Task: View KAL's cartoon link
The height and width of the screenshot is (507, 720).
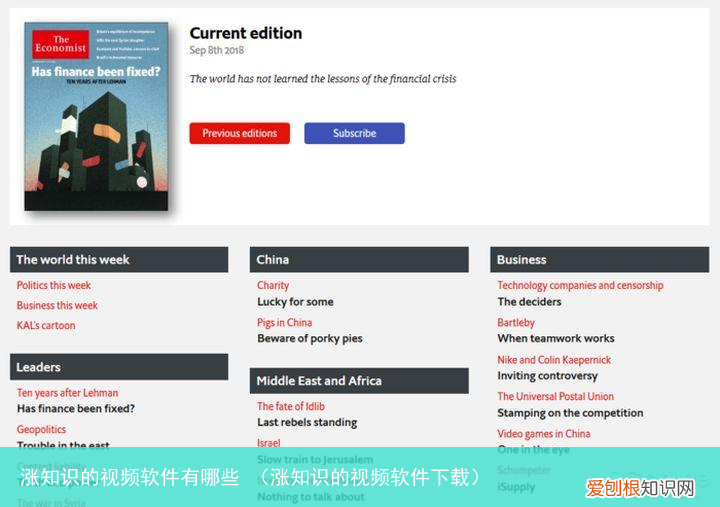Action: click(x=46, y=325)
